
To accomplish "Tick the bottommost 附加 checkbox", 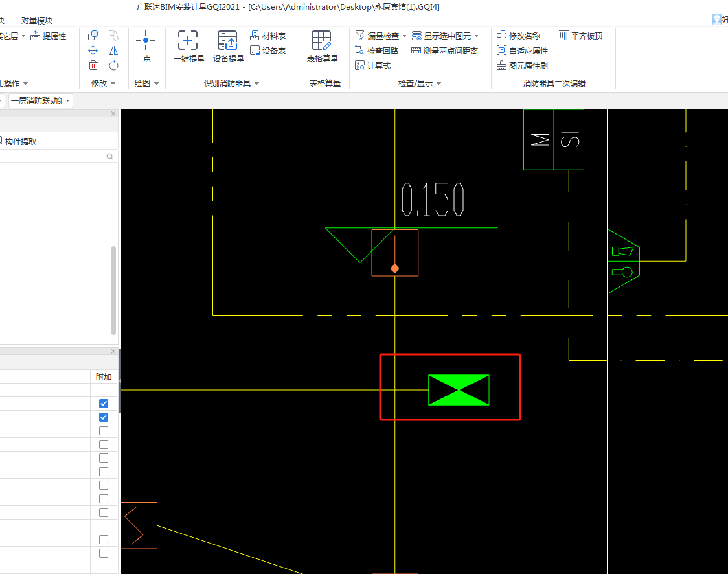I will [104, 553].
